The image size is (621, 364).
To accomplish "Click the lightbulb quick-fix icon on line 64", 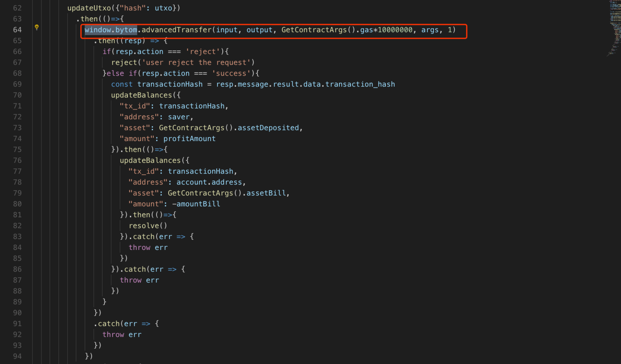I will (37, 27).
